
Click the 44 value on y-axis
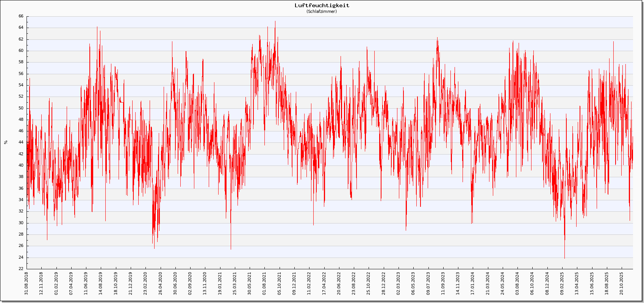(21, 142)
